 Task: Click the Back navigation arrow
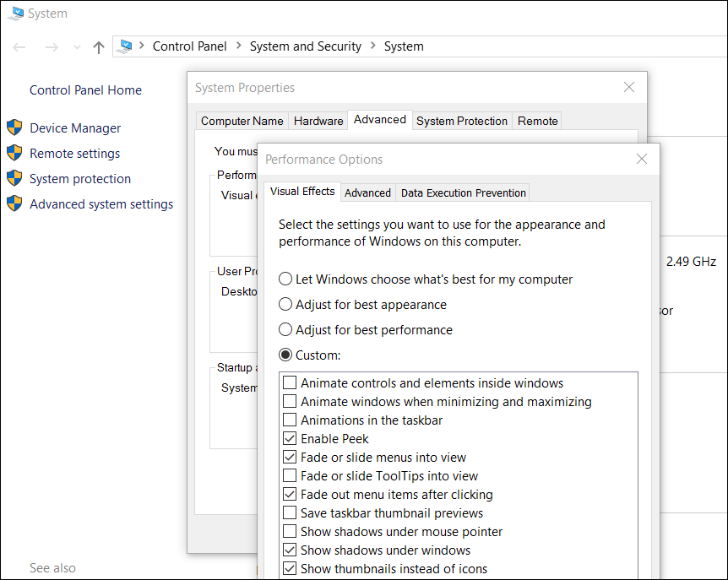[x=19, y=47]
